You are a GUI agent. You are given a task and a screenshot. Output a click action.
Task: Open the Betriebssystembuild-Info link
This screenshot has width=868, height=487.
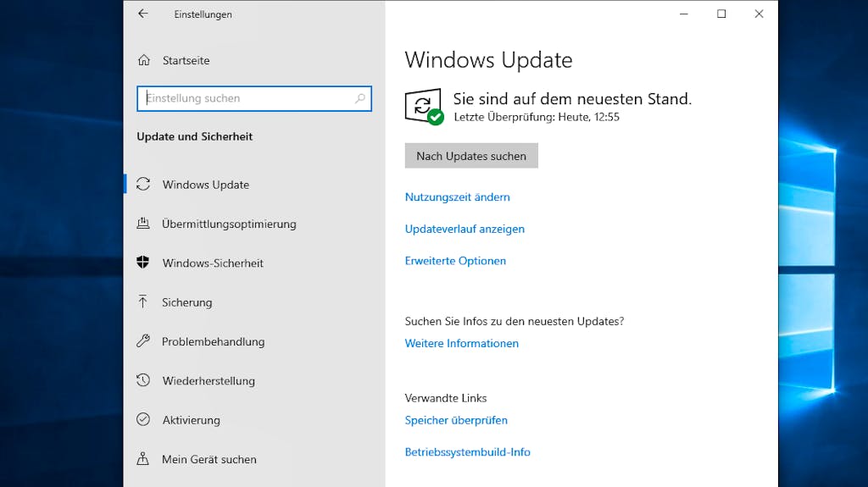467,452
